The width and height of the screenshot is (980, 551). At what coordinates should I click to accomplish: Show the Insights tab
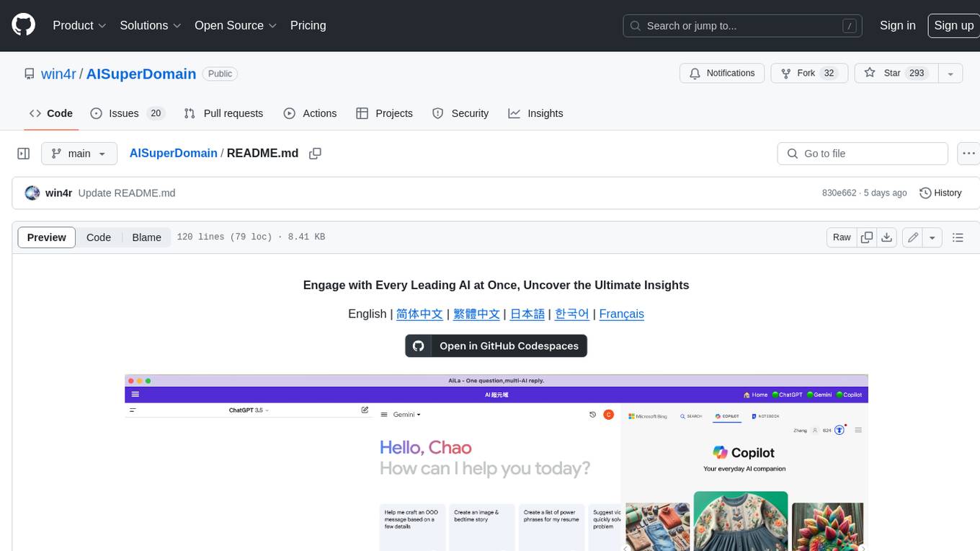tap(535, 113)
